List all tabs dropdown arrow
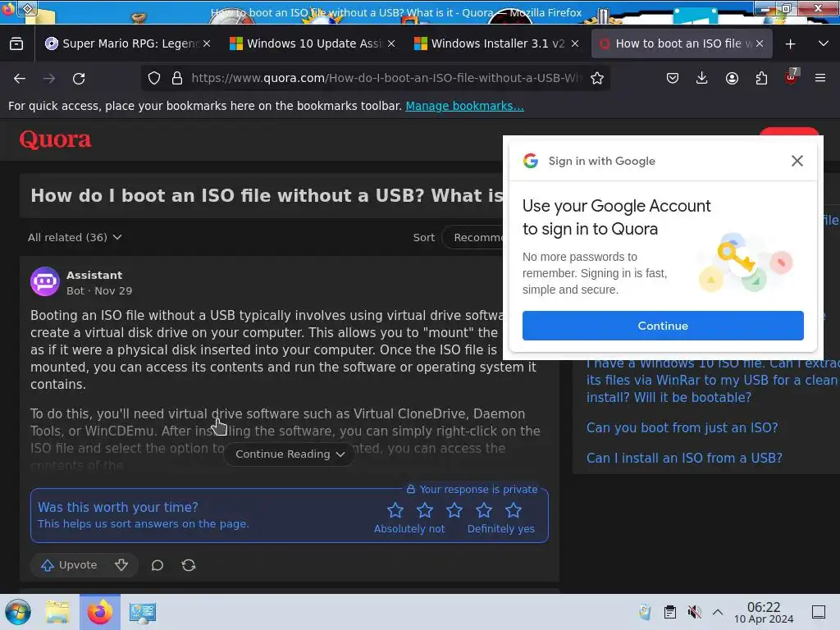Viewport: 840px width, 630px height. [x=824, y=43]
